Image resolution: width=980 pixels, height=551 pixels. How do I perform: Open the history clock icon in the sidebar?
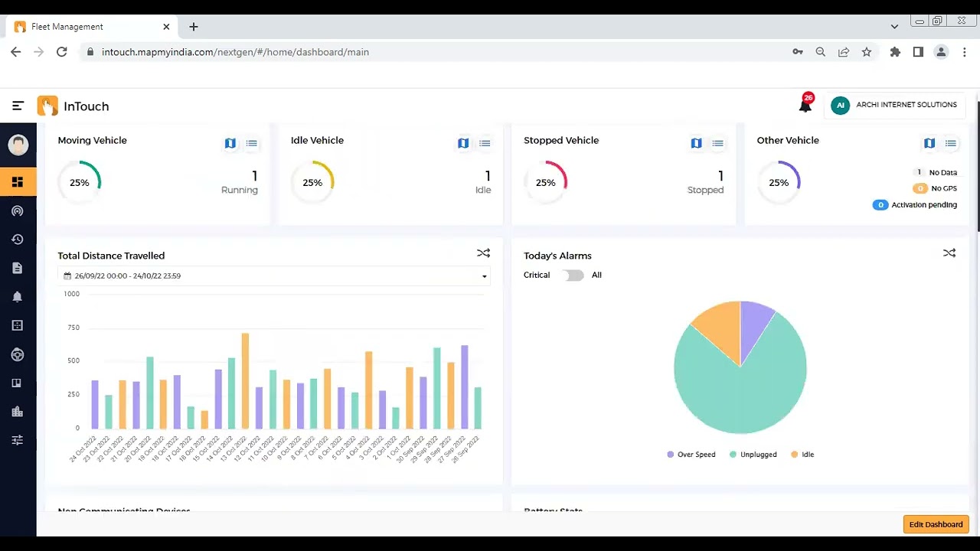click(x=18, y=240)
